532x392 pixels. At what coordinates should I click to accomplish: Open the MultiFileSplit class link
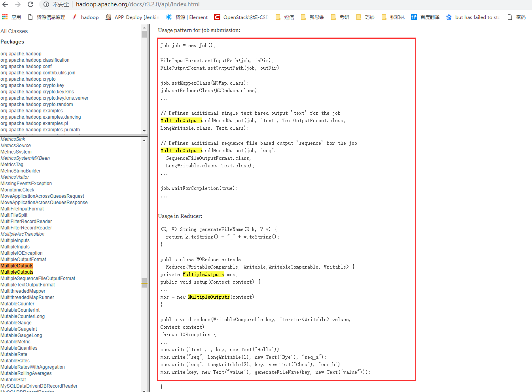pyautogui.click(x=14, y=215)
